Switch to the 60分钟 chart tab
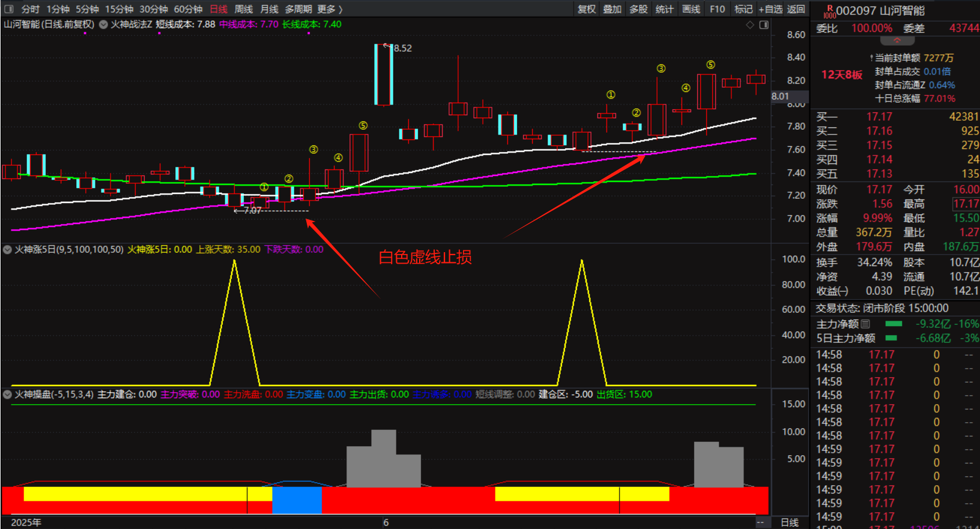980x529 pixels. tap(188, 9)
